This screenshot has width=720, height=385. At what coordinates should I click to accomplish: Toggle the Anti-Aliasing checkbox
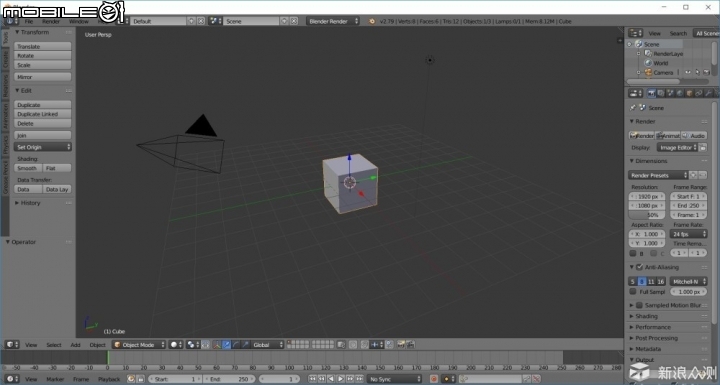coord(639,267)
